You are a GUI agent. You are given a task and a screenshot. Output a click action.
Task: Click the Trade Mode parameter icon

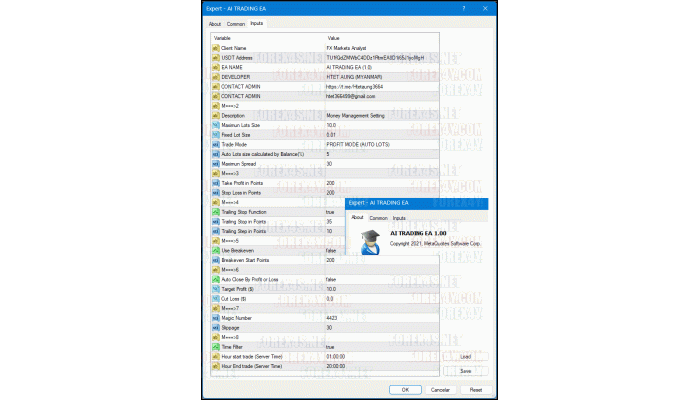tap(215, 144)
